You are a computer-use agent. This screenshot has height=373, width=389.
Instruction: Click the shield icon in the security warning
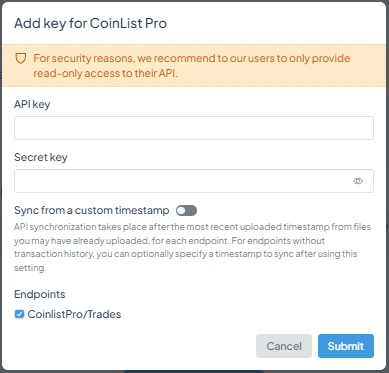click(21, 59)
